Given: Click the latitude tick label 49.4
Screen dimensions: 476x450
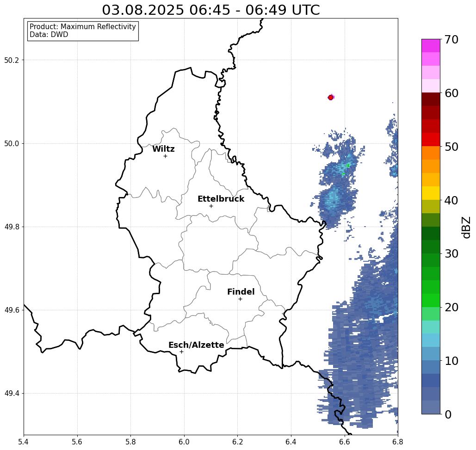Looking at the screenshot, I should [12, 394].
